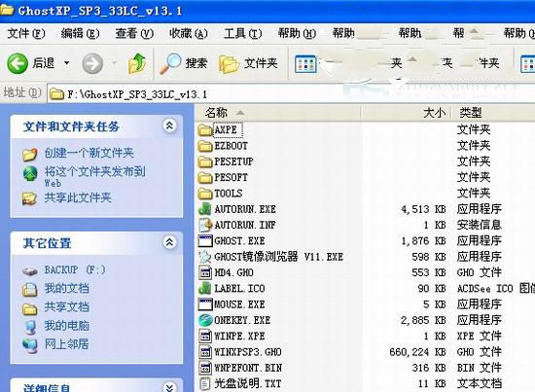Click 创建一个新文件夹 link

click(89, 153)
